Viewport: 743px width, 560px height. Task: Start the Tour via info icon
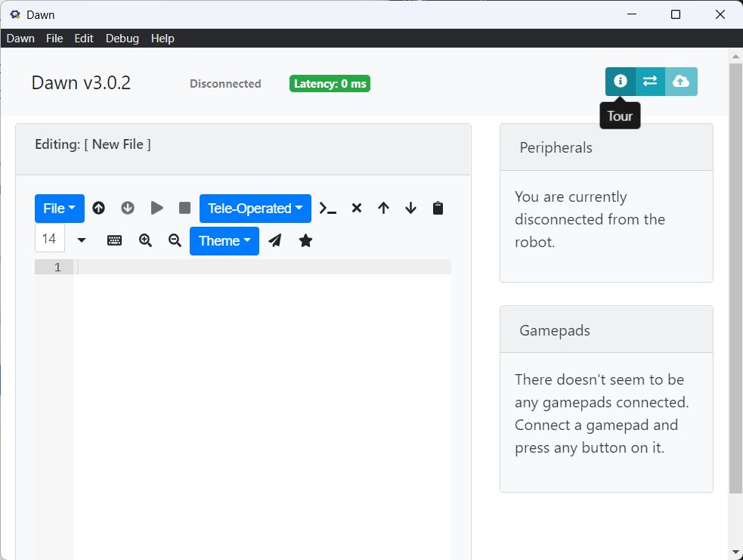point(620,82)
